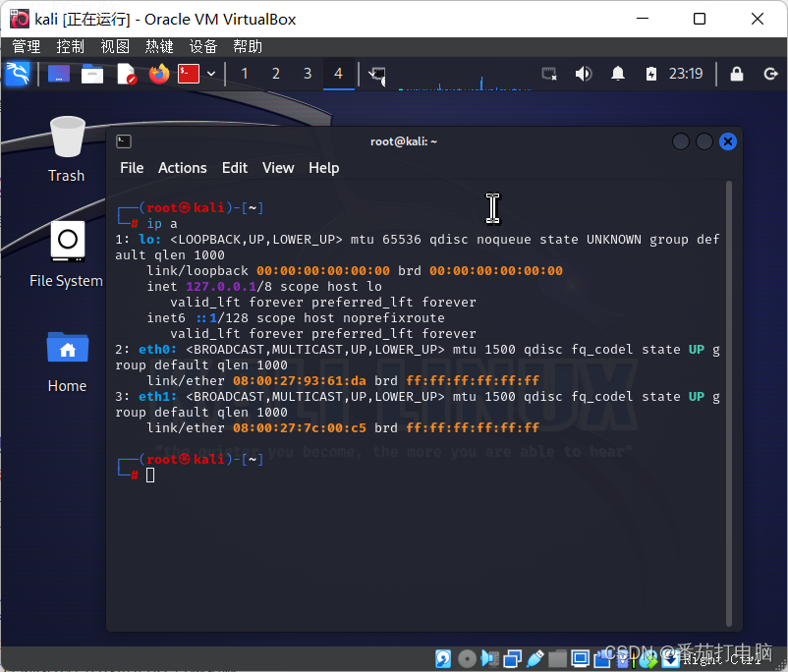Click the lo: interface label
Image resolution: width=788 pixels, height=672 pixels.
149,240
